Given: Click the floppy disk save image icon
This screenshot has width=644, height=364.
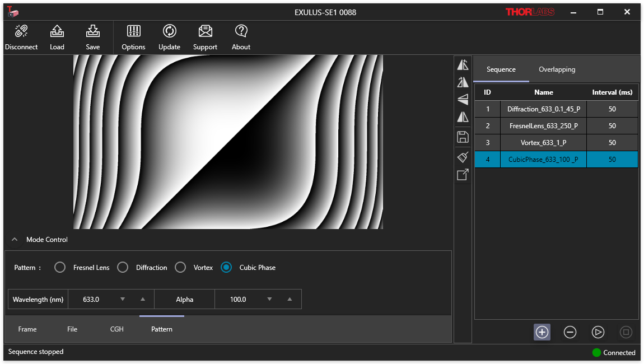Looking at the screenshot, I should point(463,137).
